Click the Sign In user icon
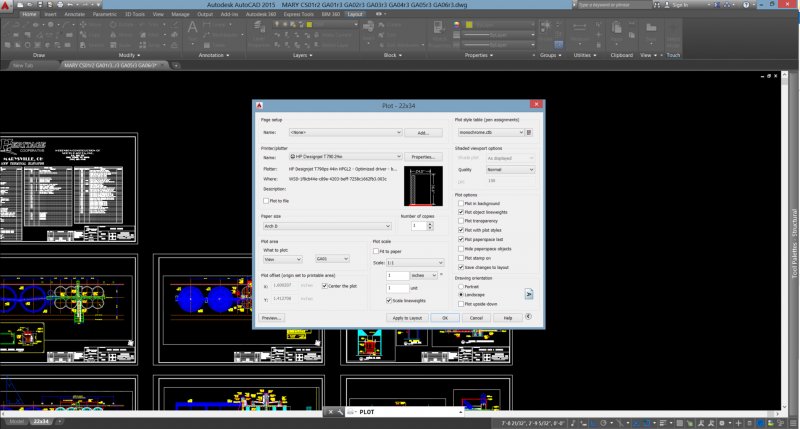 666,5
